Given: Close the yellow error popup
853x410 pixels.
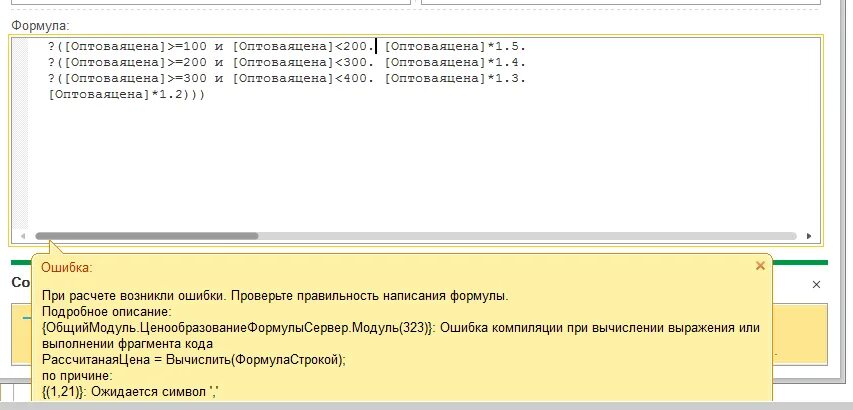Looking at the screenshot, I should coord(760,266).
